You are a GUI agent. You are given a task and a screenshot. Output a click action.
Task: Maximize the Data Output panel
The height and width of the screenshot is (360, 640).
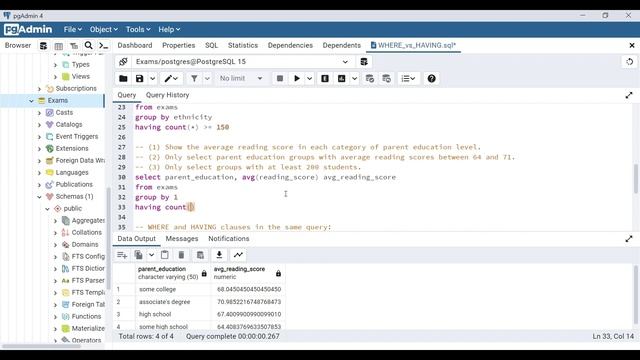coord(629,239)
